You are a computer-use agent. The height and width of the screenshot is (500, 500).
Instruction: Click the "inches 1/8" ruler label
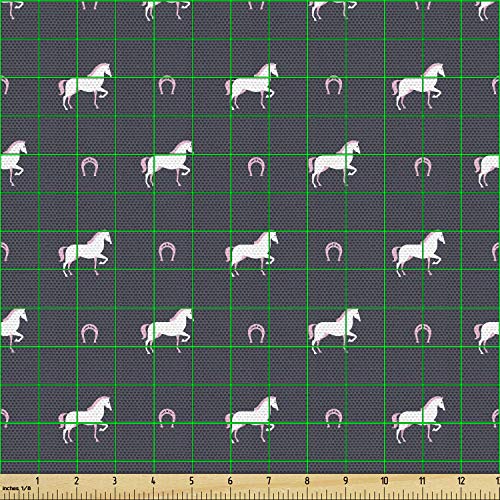click(17, 488)
